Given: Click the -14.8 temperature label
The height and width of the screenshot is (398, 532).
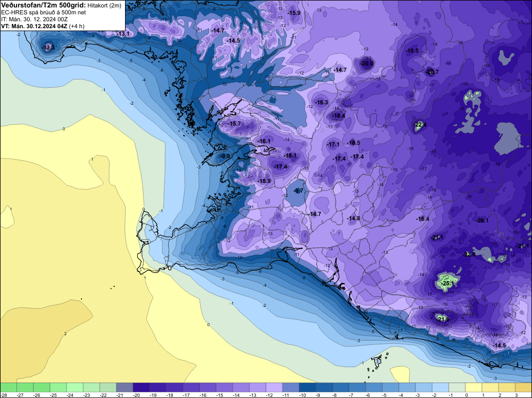Looking at the screenshot, I should coord(354,218).
